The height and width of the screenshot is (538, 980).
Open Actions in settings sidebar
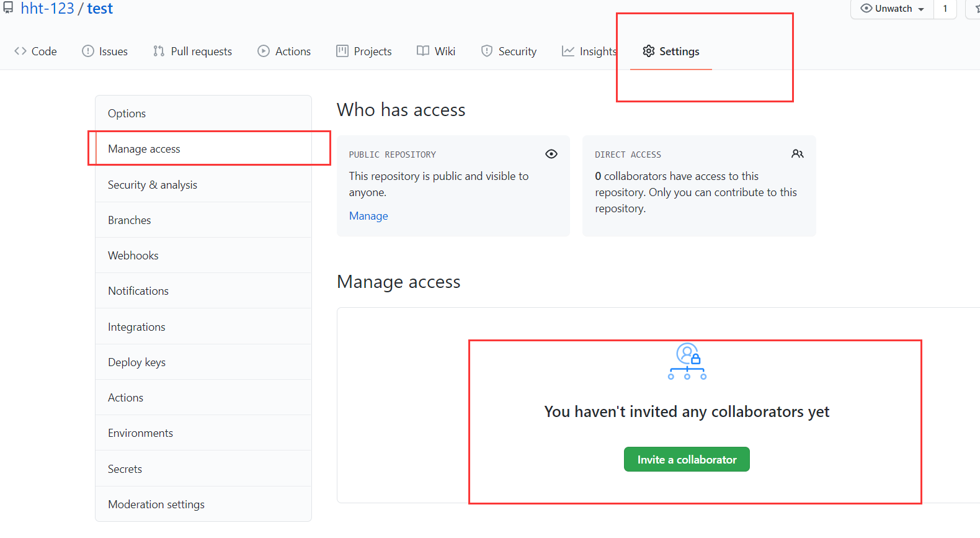[203, 398]
